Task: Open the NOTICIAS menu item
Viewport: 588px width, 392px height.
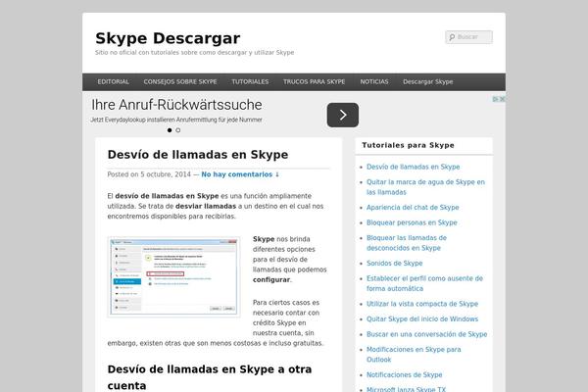Action: click(374, 81)
